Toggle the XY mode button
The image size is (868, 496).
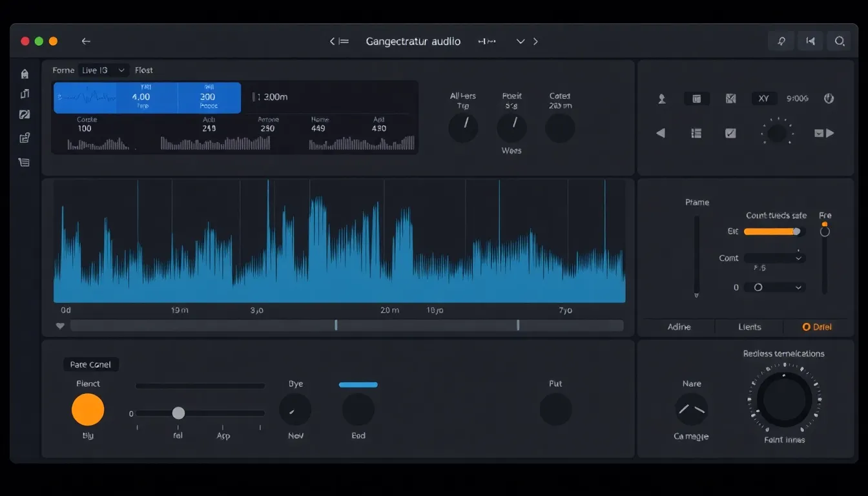click(764, 98)
